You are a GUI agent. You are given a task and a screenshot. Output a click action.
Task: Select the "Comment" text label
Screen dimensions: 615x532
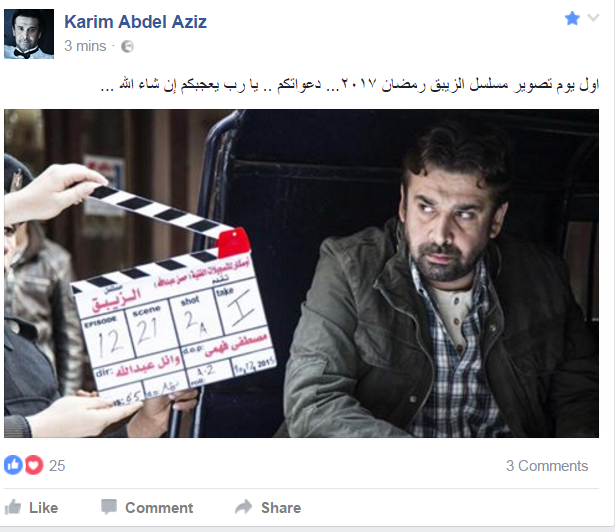coord(159,508)
